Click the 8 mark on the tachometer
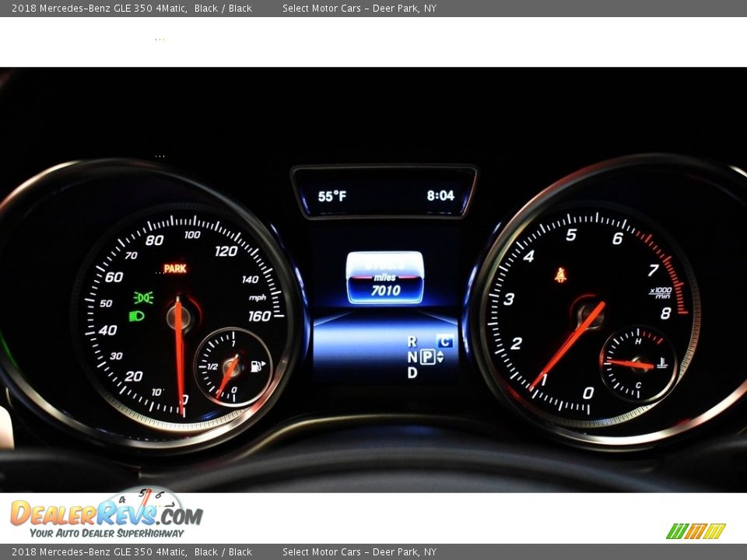Viewport: 747px width, 560px height. pyautogui.click(x=665, y=313)
